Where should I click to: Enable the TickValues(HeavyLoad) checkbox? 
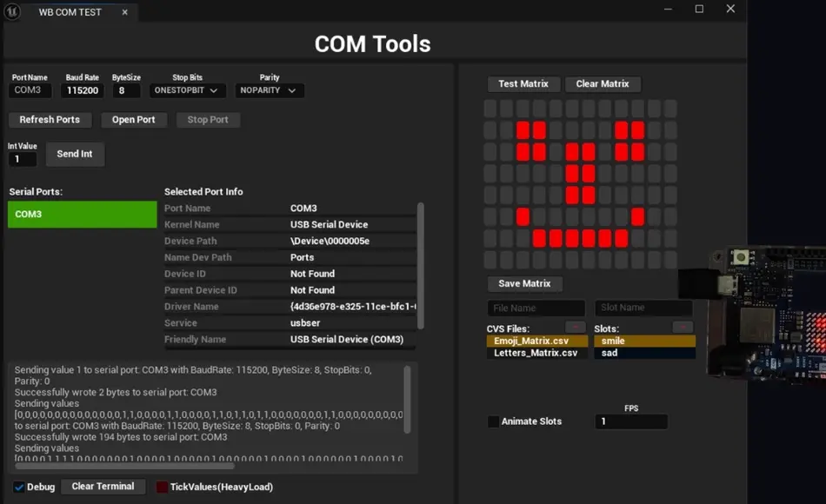tap(162, 487)
